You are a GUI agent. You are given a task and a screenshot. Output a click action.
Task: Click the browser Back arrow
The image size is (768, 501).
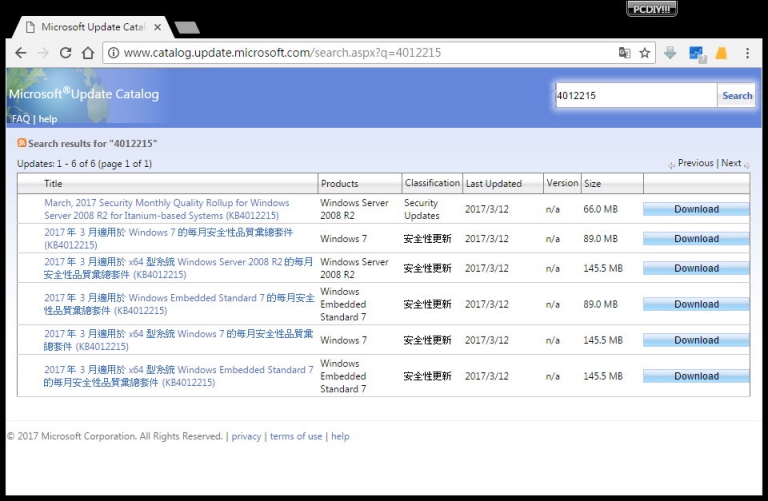21,53
